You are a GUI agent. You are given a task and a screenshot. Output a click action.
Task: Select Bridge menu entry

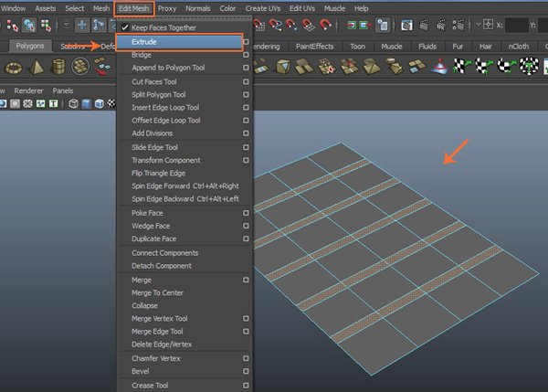point(142,55)
